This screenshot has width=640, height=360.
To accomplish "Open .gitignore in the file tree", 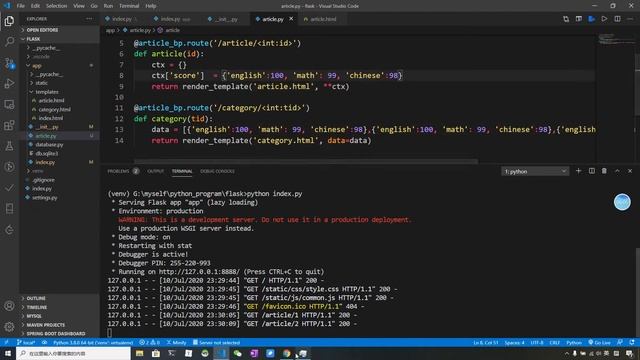I will coord(43,180).
